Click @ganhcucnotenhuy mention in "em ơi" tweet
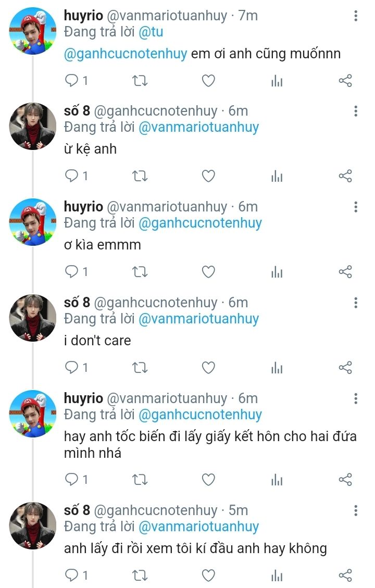 pyautogui.click(x=125, y=54)
